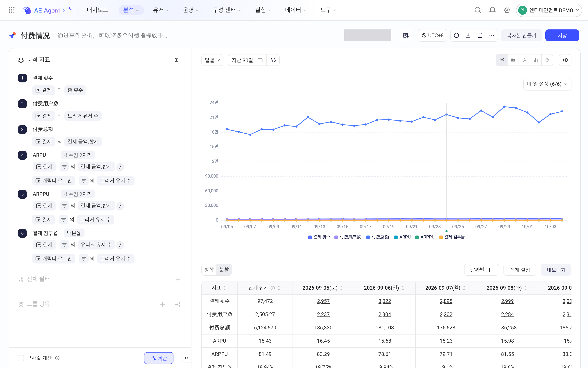
Task: Open the 엔터테인먼트 DEMO project dropdown
Action: pyautogui.click(x=549, y=10)
